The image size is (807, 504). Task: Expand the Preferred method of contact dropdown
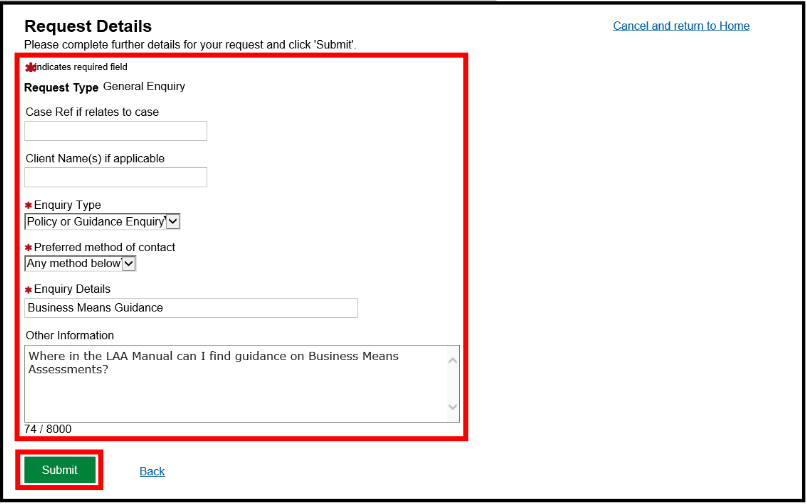[x=81, y=264]
